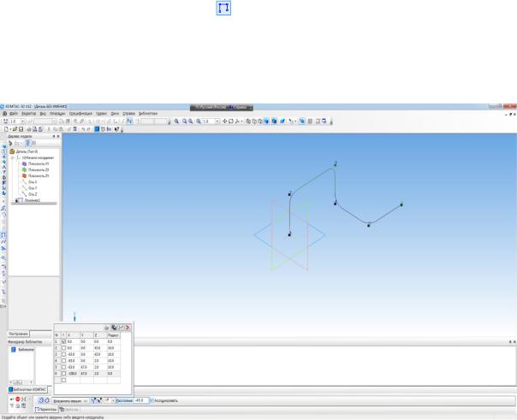Viewport: 517px width, 420px height.
Task: Click the Print icon in the standard toolbar
Action: coord(29,129)
